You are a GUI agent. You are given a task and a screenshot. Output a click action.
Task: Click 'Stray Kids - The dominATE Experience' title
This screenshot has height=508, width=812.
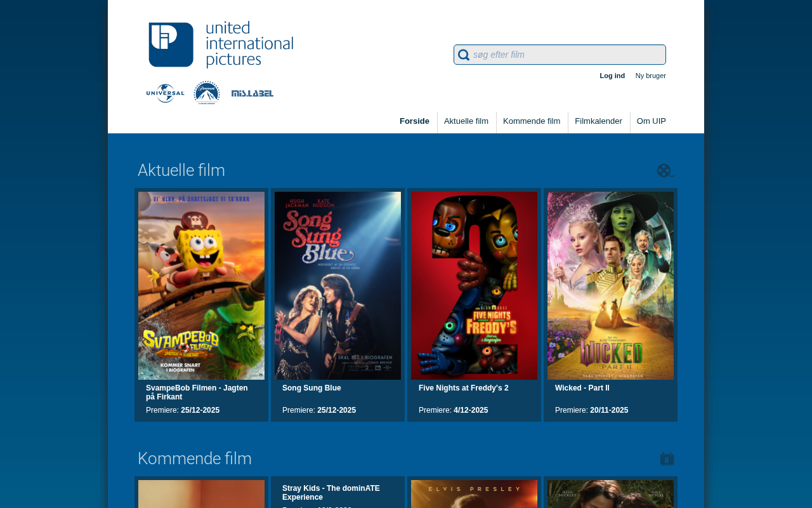click(331, 493)
